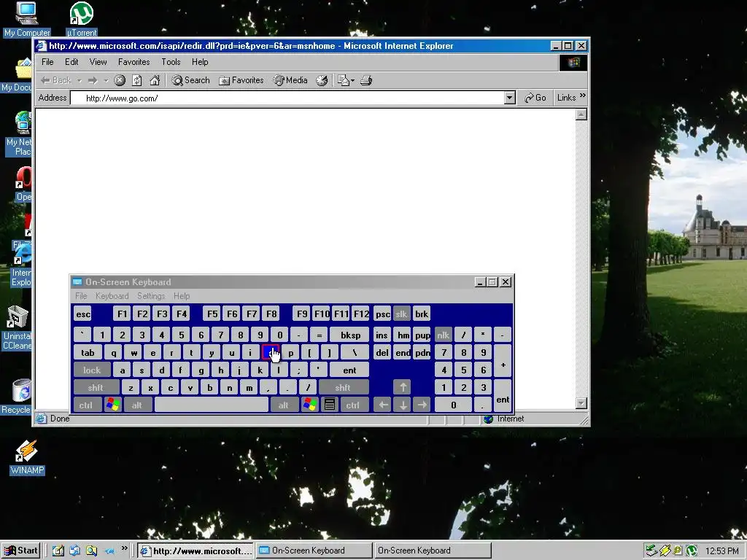747x560 pixels.
Task: Toggle the right alt key on On-Screen Keyboard
Action: point(284,405)
